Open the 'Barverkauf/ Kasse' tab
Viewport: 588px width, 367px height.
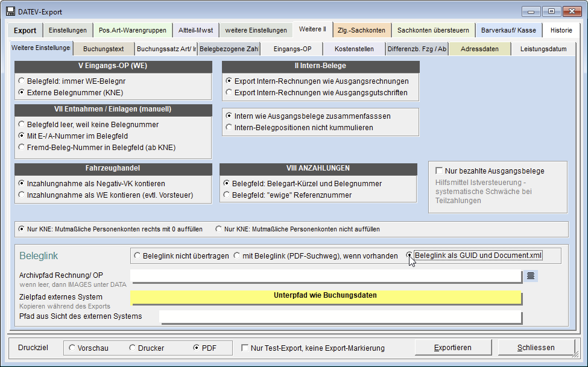pyautogui.click(x=508, y=30)
